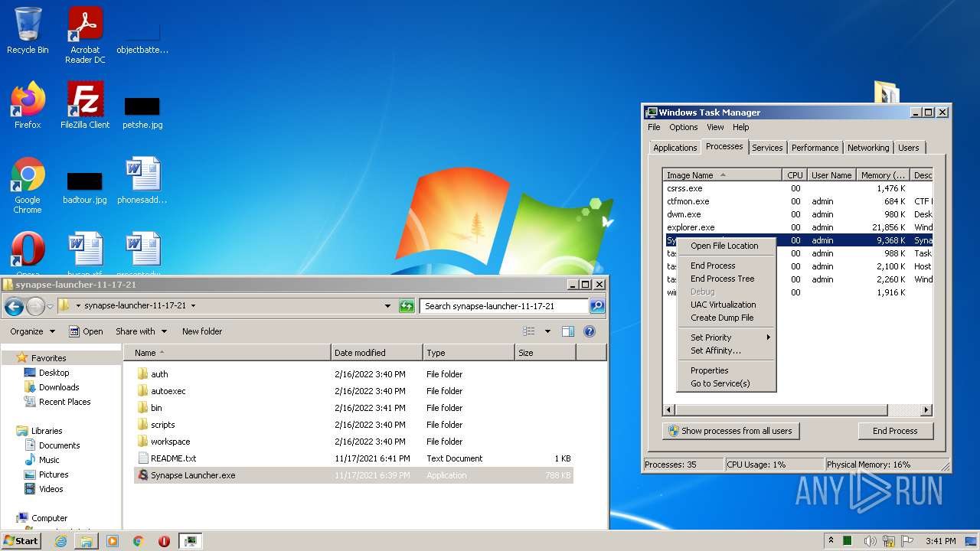Select the dwm.exe process row
This screenshot has height=551, width=980.
797,214
